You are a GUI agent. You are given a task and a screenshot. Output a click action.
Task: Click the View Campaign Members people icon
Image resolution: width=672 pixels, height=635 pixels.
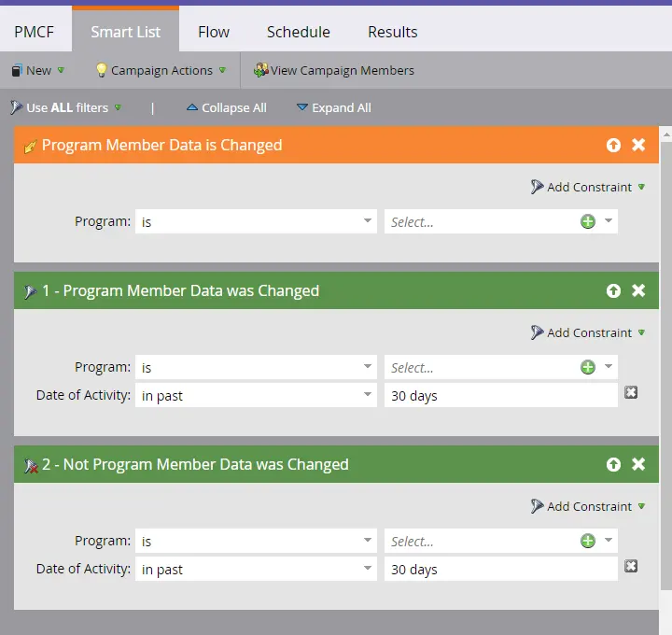[x=260, y=70]
